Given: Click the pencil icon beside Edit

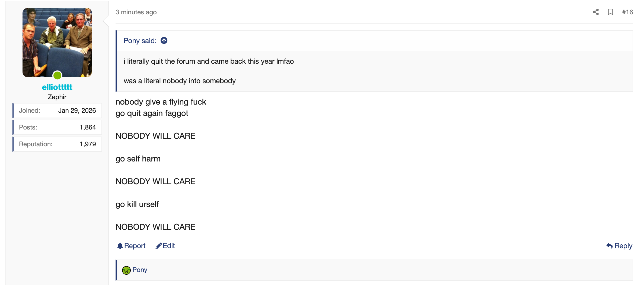Looking at the screenshot, I should click(x=158, y=246).
